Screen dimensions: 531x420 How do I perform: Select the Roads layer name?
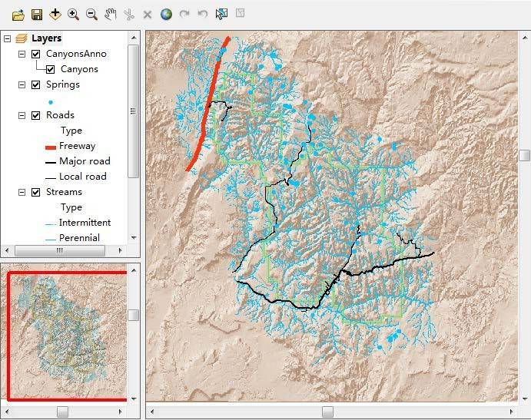point(60,115)
